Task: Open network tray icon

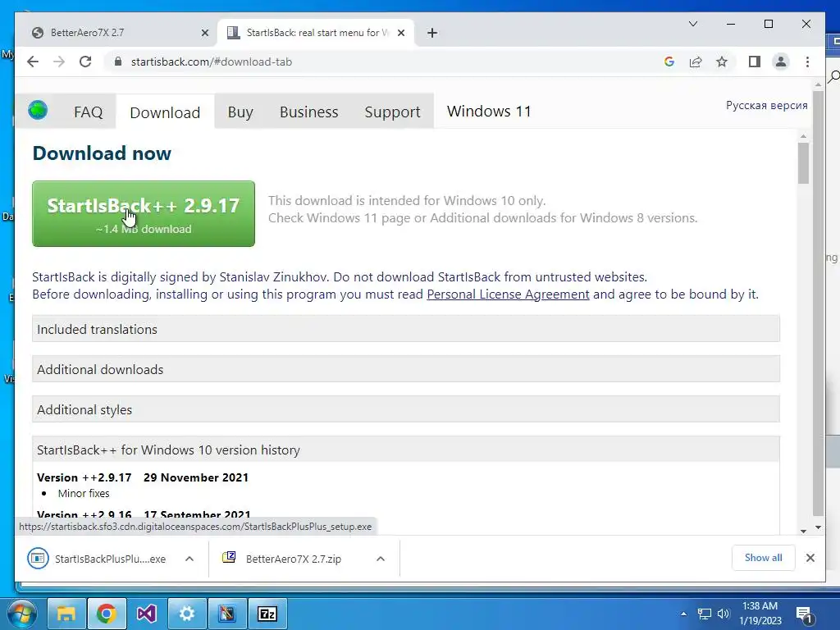Action: 705,614
